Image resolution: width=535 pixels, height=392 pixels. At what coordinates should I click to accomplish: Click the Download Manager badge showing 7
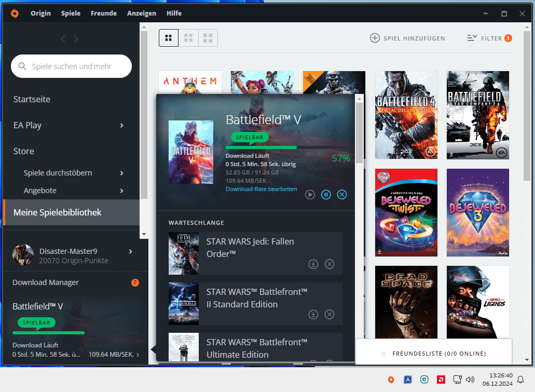[135, 282]
